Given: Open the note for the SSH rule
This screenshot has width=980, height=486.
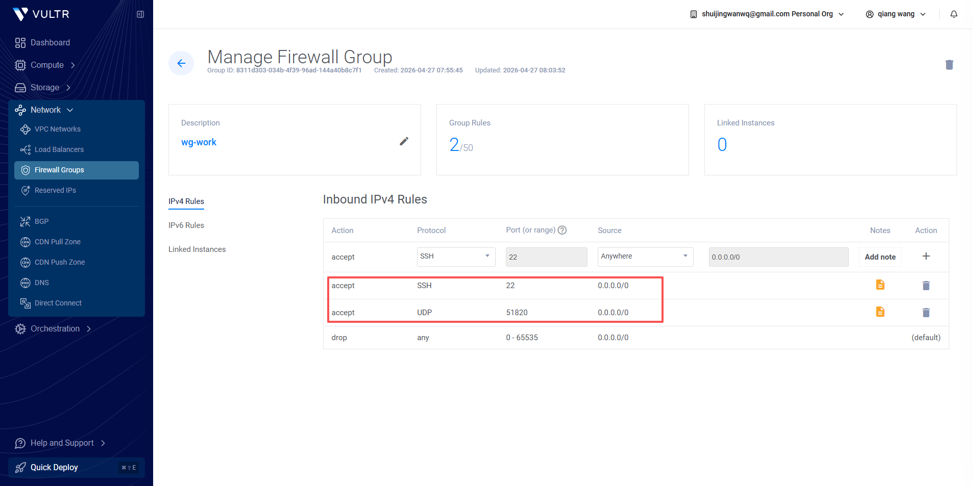Looking at the screenshot, I should (879, 285).
